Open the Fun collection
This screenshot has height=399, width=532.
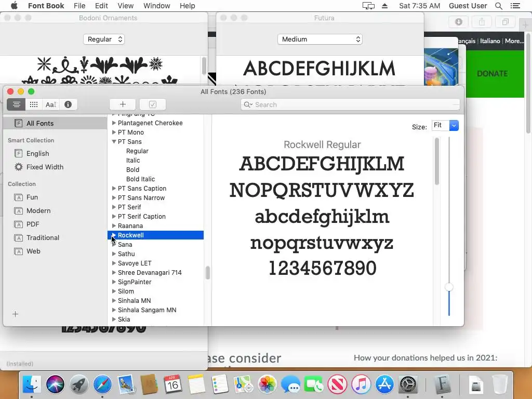(x=32, y=197)
